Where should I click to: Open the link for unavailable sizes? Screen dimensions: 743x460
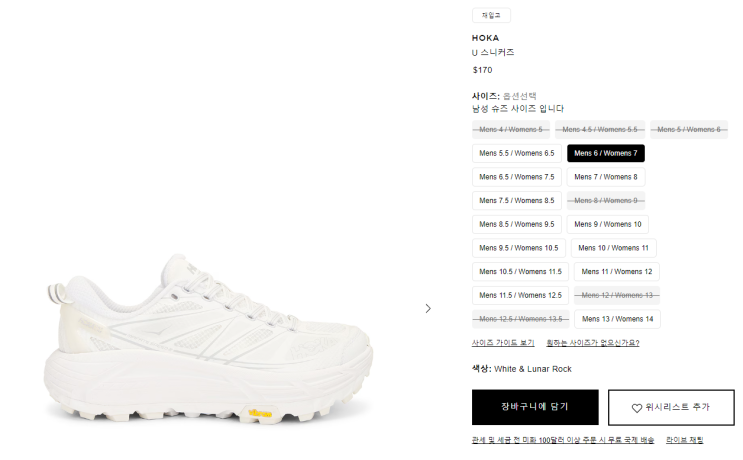[x=592, y=343]
